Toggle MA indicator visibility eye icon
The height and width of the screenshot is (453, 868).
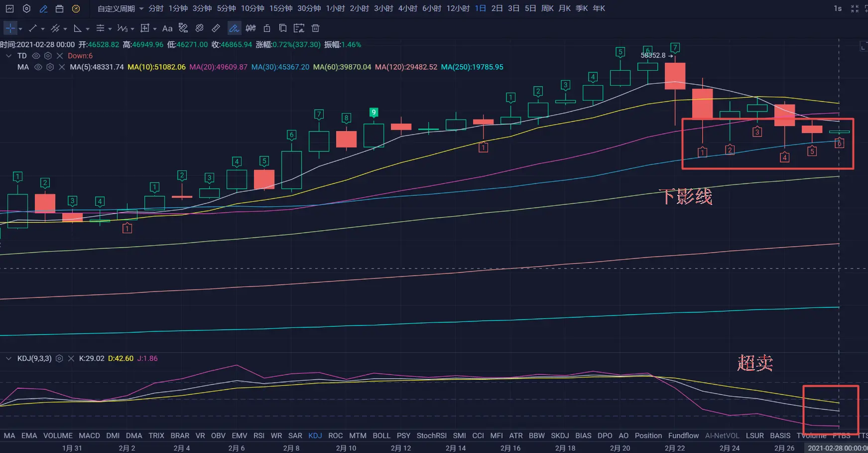[38, 67]
